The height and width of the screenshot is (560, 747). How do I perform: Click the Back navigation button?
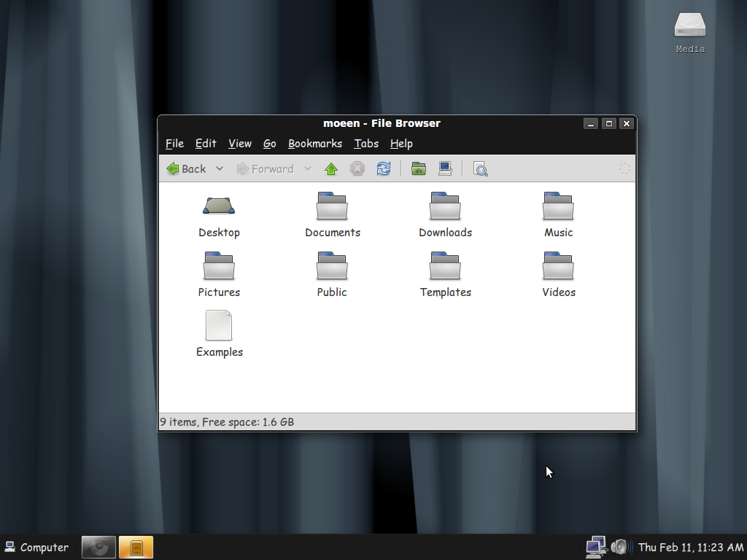tap(186, 168)
